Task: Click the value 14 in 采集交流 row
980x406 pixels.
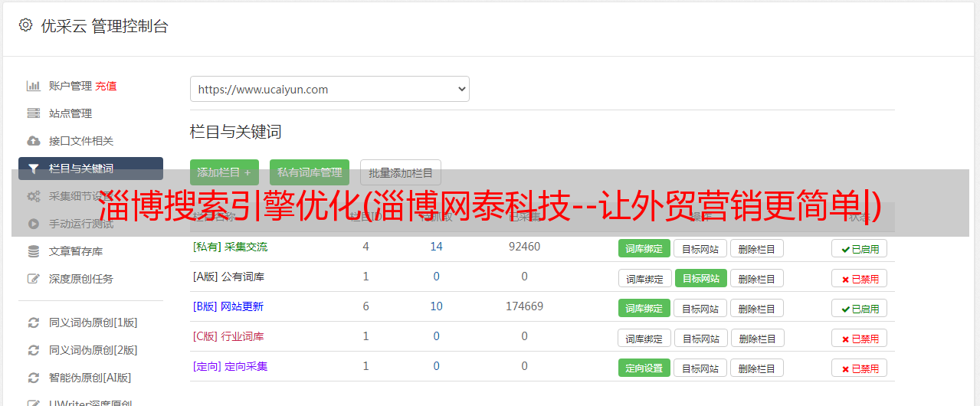Action: click(x=436, y=247)
